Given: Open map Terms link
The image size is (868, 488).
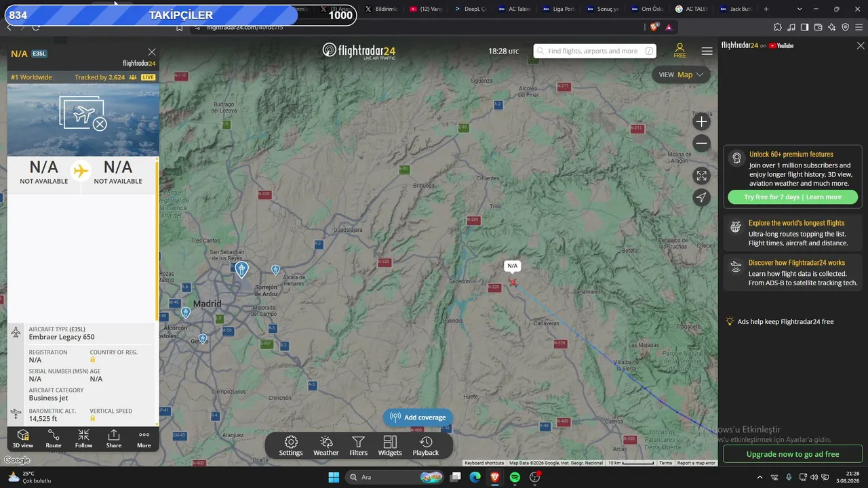Looking at the screenshot, I should click(666, 463).
